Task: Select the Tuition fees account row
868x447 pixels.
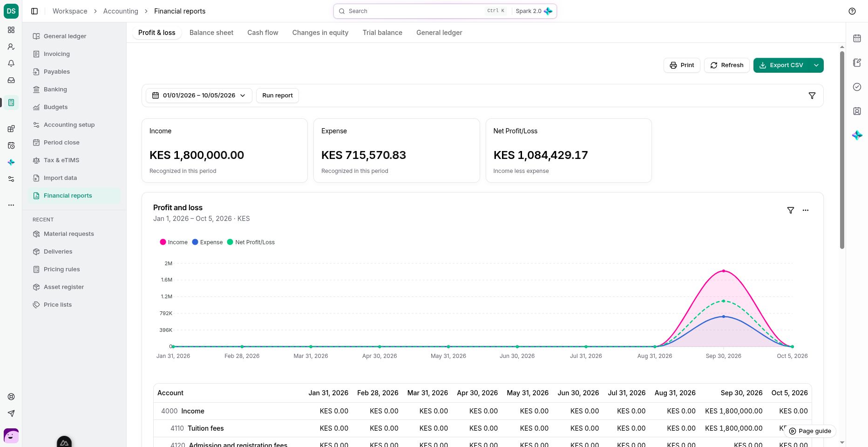Action: [482, 428]
